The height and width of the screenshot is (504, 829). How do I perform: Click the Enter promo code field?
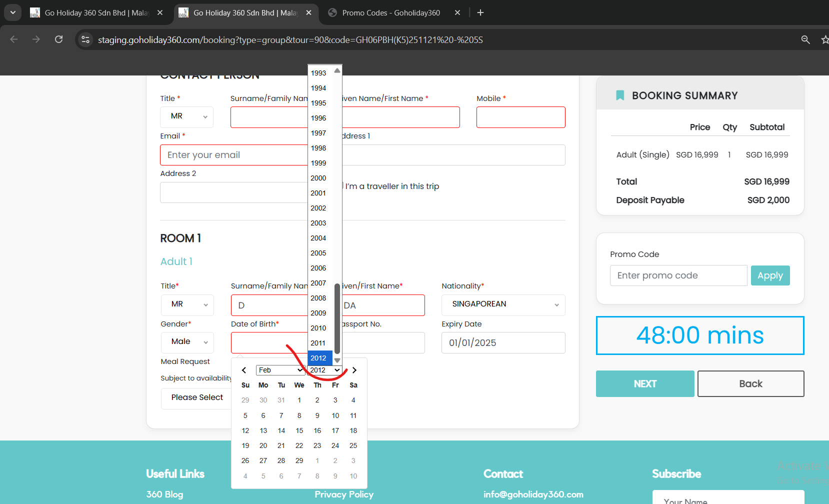coord(678,275)
